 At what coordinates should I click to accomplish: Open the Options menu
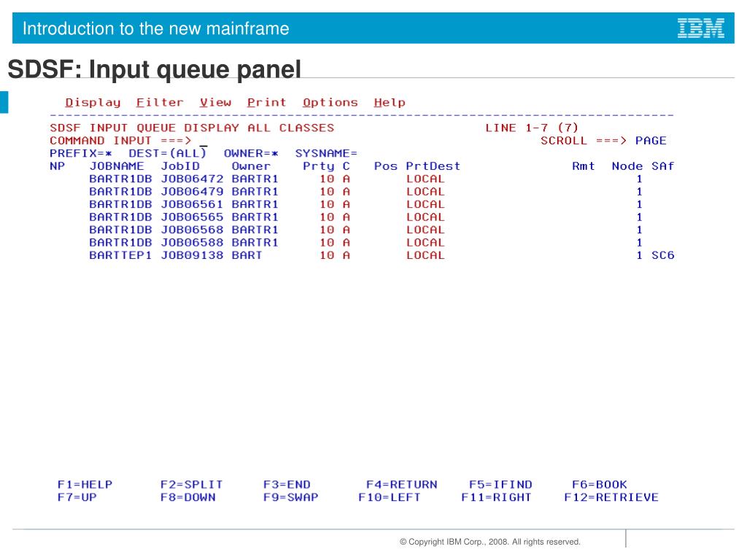(x=330, y=103)
